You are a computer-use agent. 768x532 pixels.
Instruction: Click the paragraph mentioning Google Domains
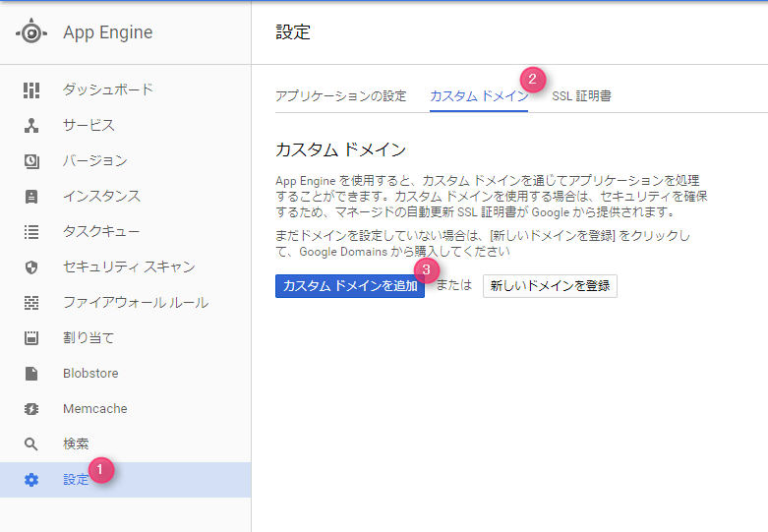coord(483,244)
